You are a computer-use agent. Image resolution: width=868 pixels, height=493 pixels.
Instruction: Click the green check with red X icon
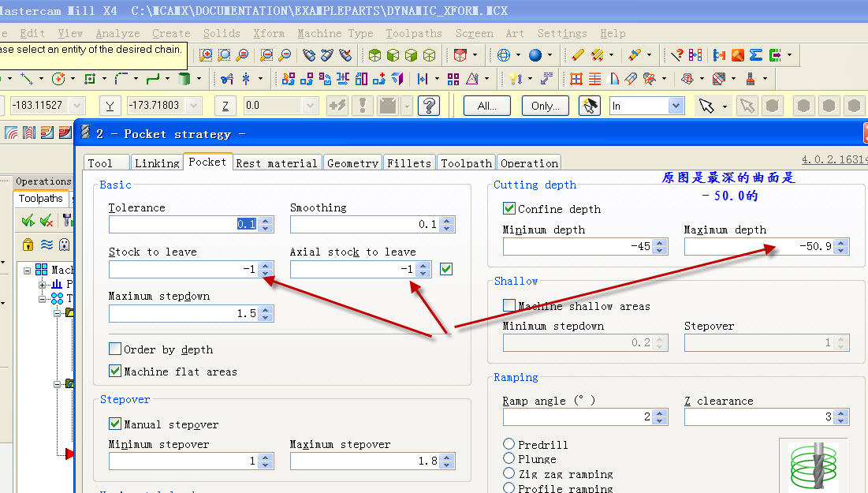(47, 220)
